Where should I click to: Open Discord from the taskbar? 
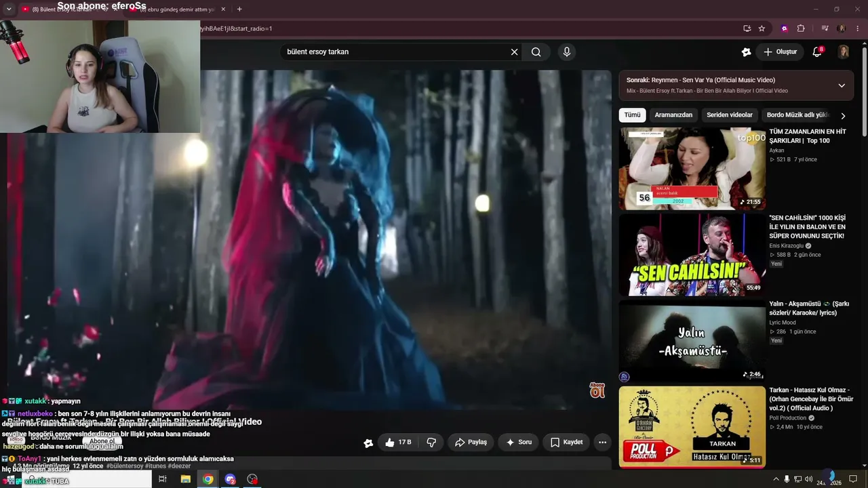click(230, 479)
